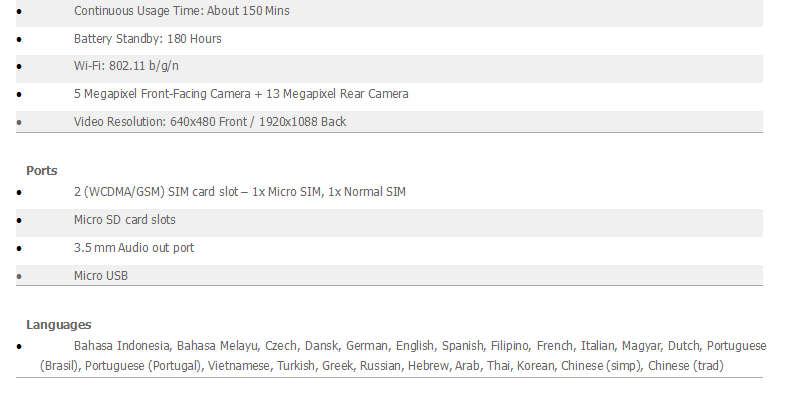Click the SIM card slot specification line
The width and height of the screenshot is (791, 393).
240,192
